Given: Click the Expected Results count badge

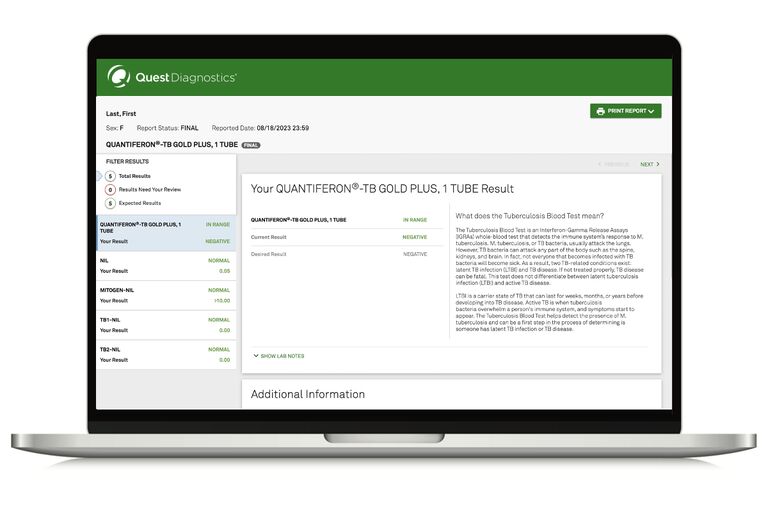Looking at the screenshot, I should [110, 203].
